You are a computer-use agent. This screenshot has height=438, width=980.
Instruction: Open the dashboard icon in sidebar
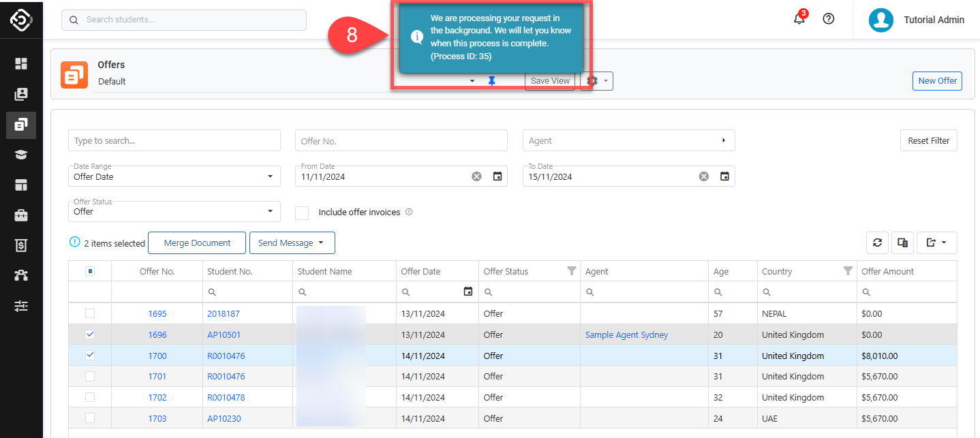[x=21, y=63]
